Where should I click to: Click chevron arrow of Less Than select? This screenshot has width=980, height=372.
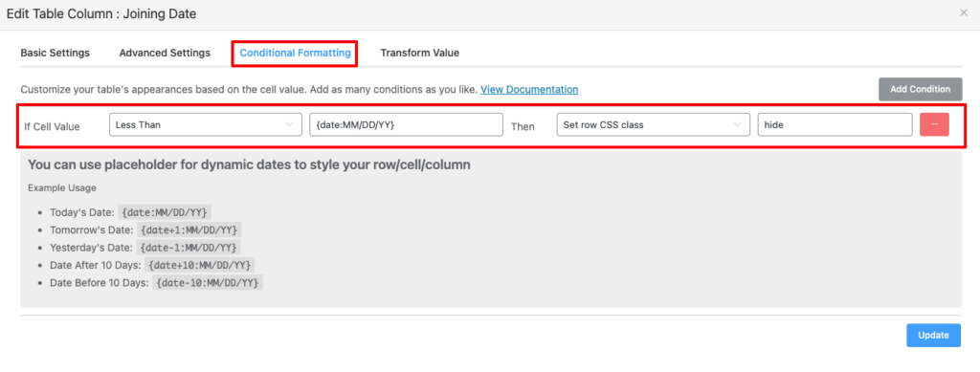click(289, 124)
